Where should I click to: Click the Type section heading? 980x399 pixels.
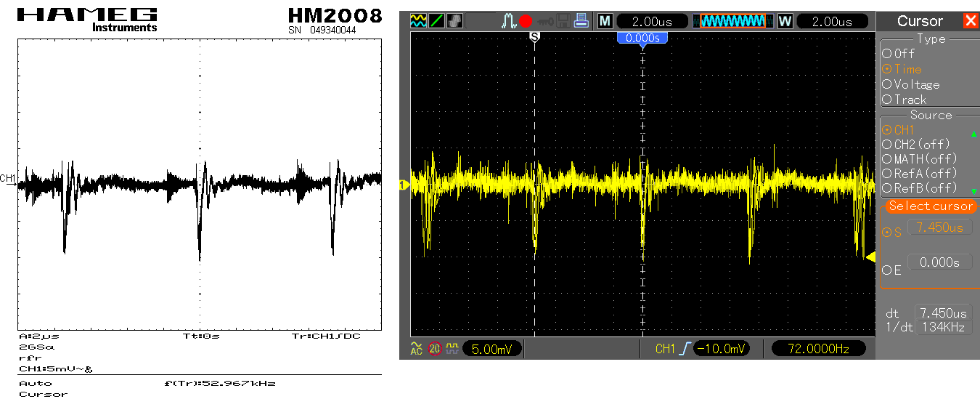click(931, 39)
